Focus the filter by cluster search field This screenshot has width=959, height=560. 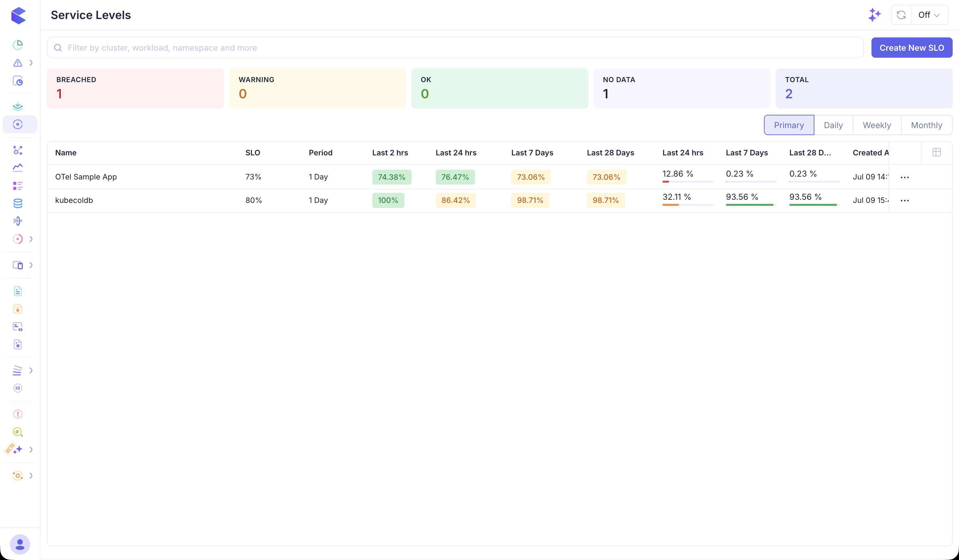tap(455, 48)
